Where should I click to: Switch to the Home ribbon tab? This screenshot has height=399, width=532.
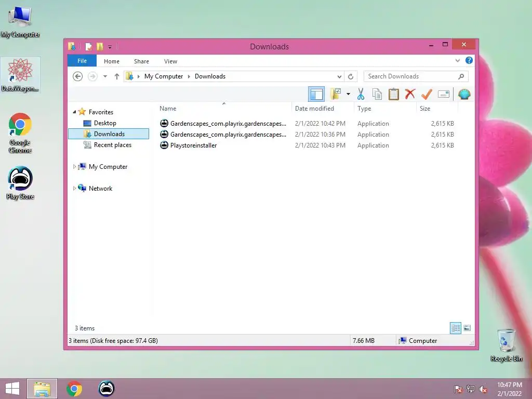pyautogui.click(x=112, y=61)
